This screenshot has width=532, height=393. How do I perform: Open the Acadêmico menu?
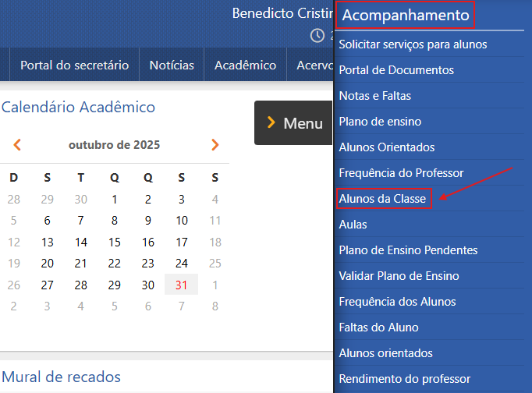point(245,65)
